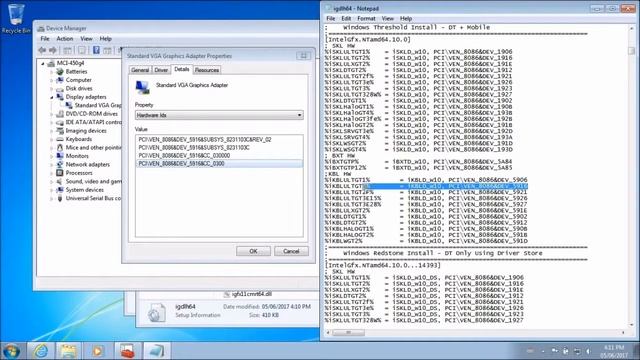Image resolution: width=640 pixels, height=360 pixels.
Task: Click the Imaging devices icon
Action: (60, 131)
